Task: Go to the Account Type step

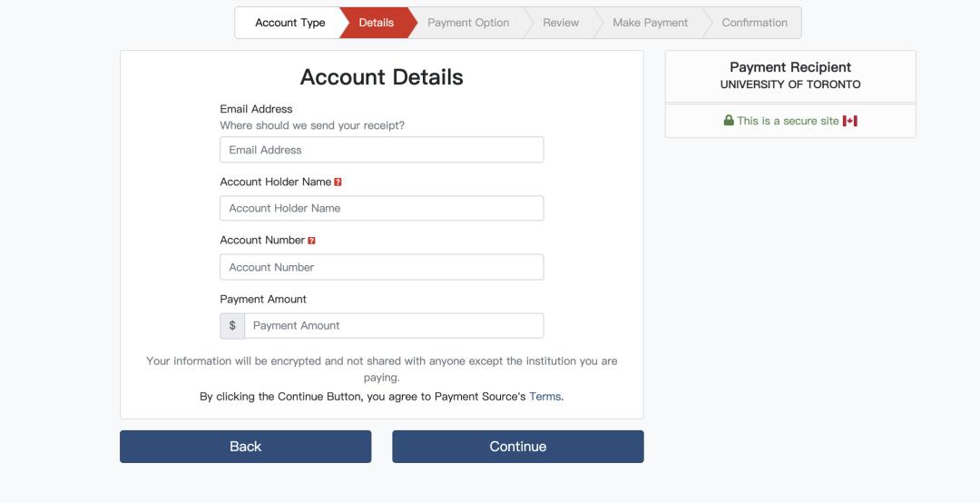Action: click(x=289, y=23)
